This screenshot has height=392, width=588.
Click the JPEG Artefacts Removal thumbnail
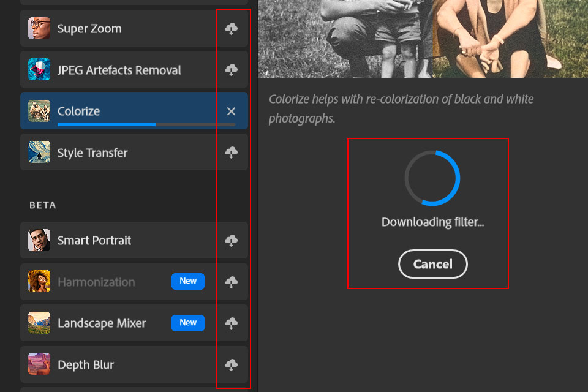pyautogui.click(x=39, y=69)
